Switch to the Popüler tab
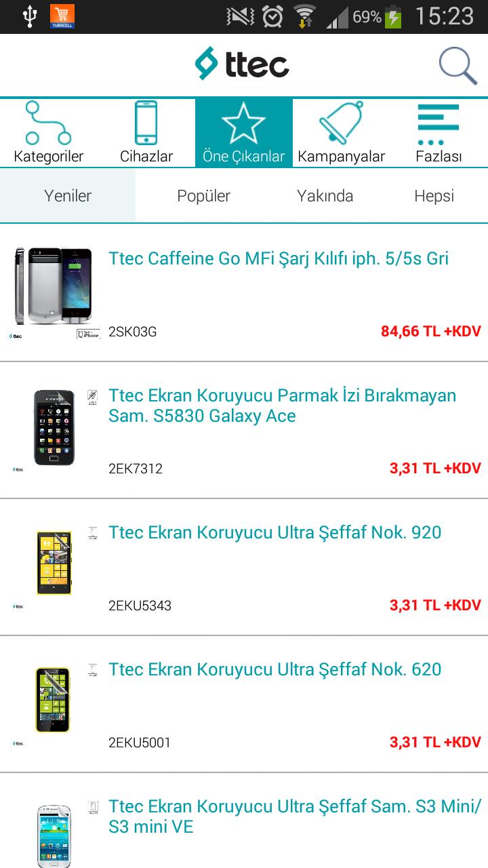Screen dimensions: 488x868 tap(203, 196)
